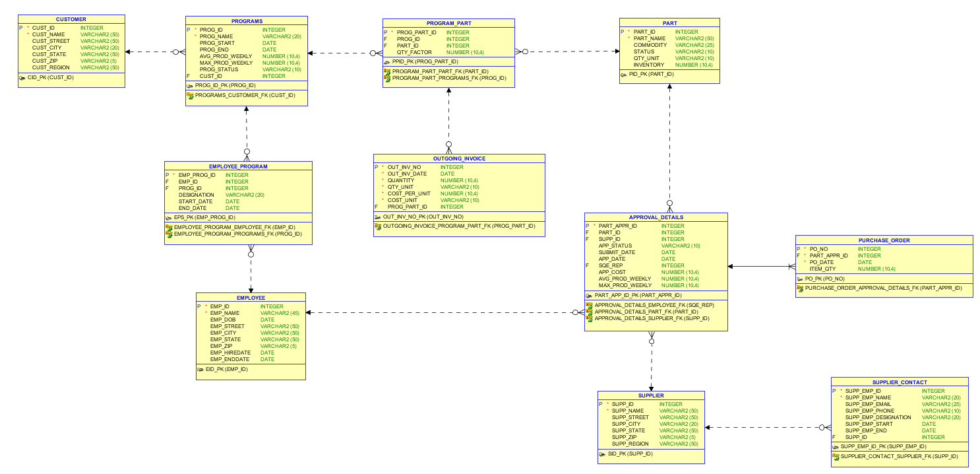
Task: Select the EMPLOYEE table title
Action: [x=251, y=298]
